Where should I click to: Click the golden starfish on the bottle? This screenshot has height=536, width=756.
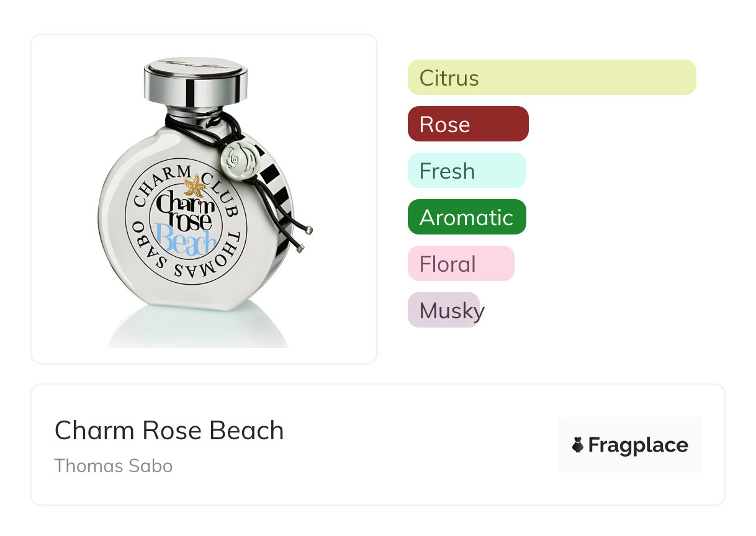[195, 185]
